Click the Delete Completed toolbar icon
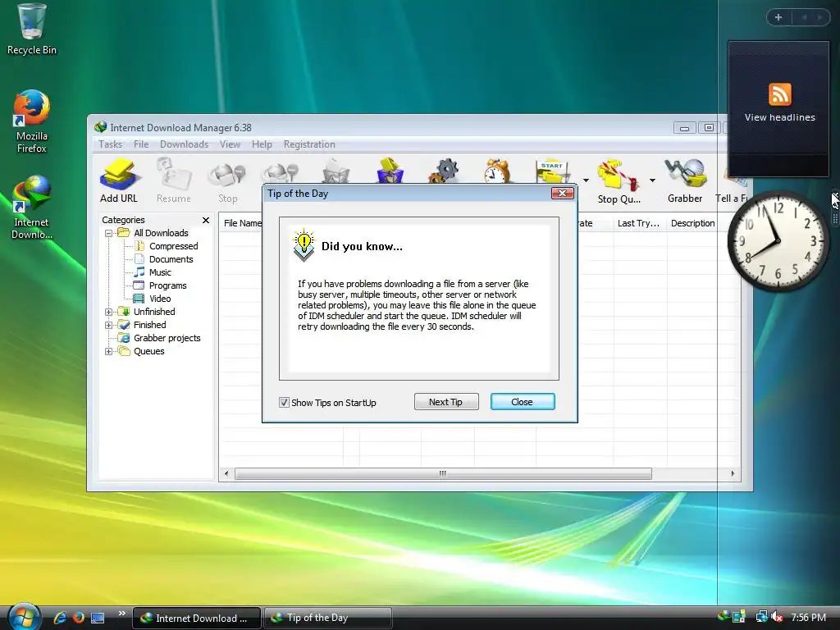This screenshot has width=840, height=630. (390, 171)
